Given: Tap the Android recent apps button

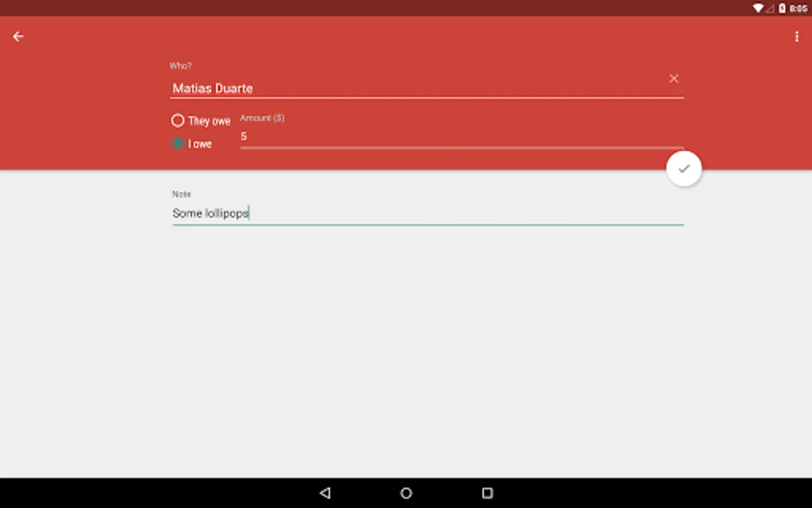Looking at the screenshot, I should pos(487,493).
